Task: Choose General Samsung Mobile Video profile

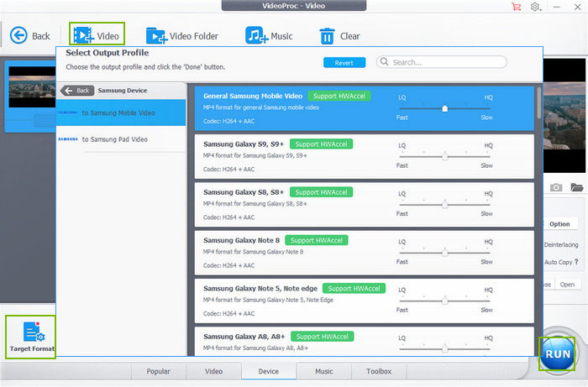Action: pyautogui.click(x=364, y=108)
